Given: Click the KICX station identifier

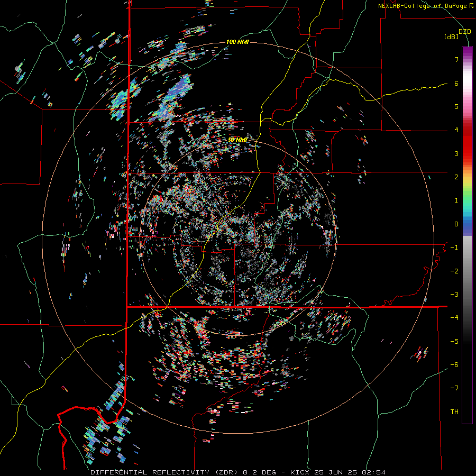Looking at the screenshot, I should pyautogui.click(x=300, y=472).
